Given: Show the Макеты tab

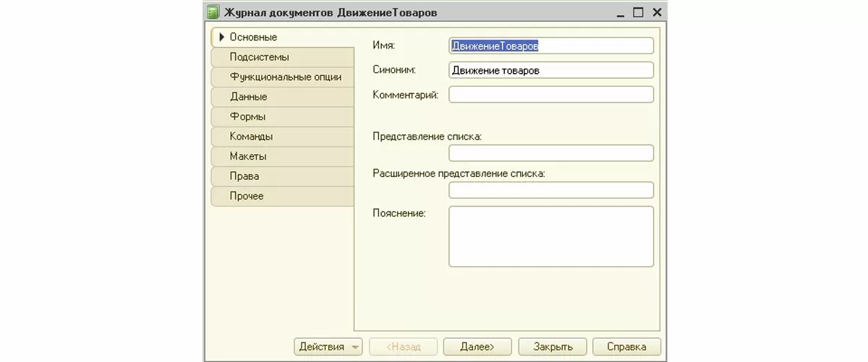Looking at the screenshot, I should pyautogui.click(x=248, y=156).
